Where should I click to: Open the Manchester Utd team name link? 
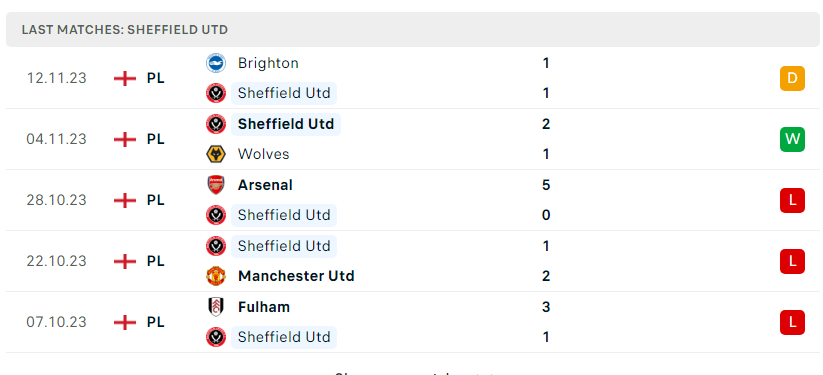pyautogui.click(x=296, y=276)
